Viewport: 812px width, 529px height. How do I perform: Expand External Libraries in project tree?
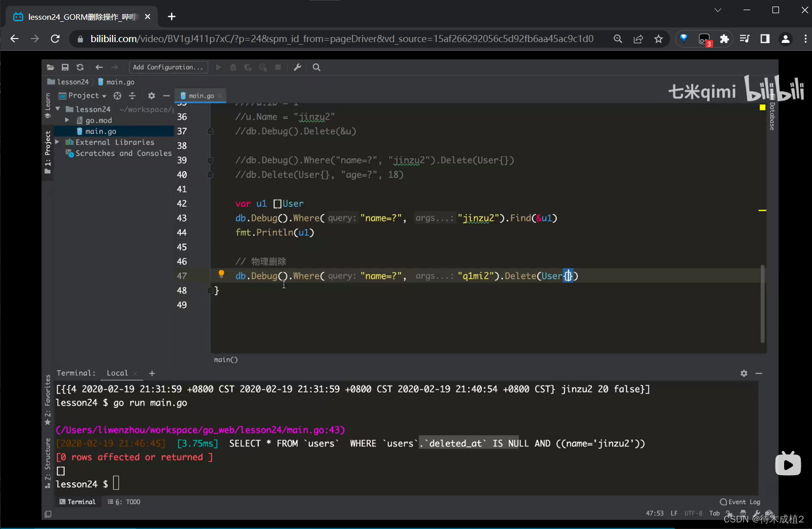pos(57,142)
